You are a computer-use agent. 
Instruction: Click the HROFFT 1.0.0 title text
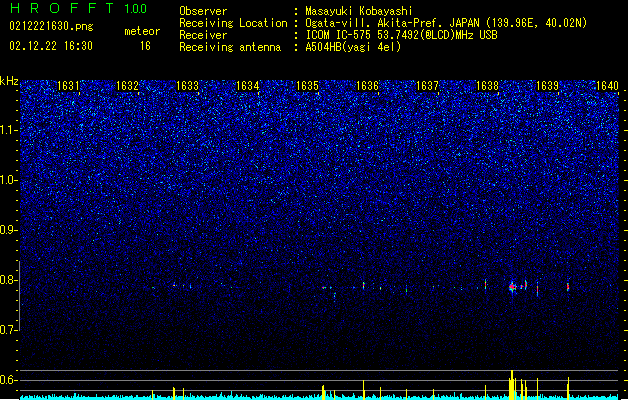pos(79,8)
